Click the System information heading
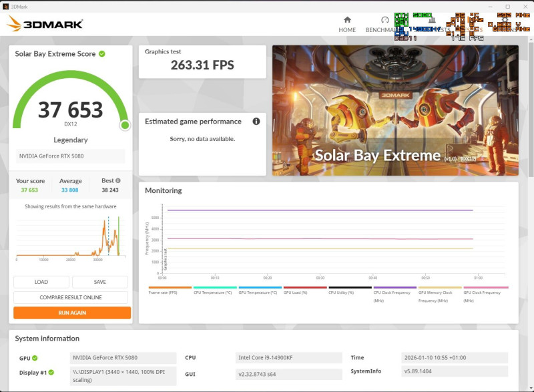534x392 pixels. 47,339
